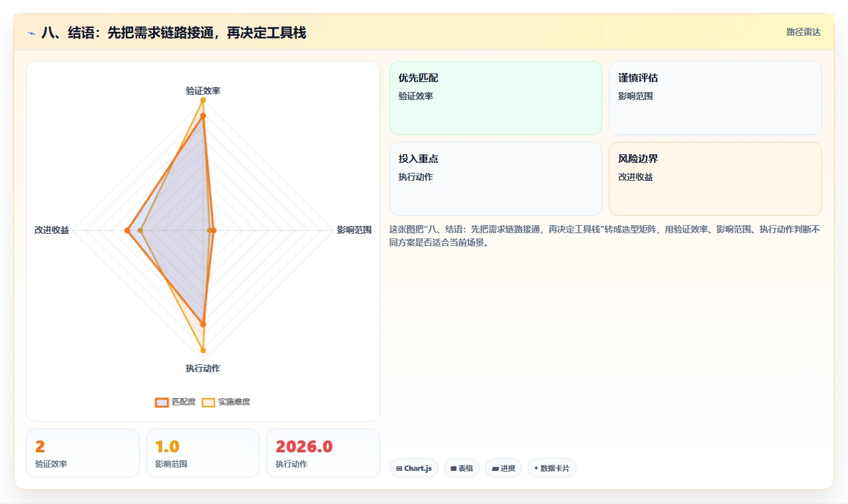This screenshot has height=504, width=848.
Task: Click the lightning icon beside the title
Action: coord(31,33)
